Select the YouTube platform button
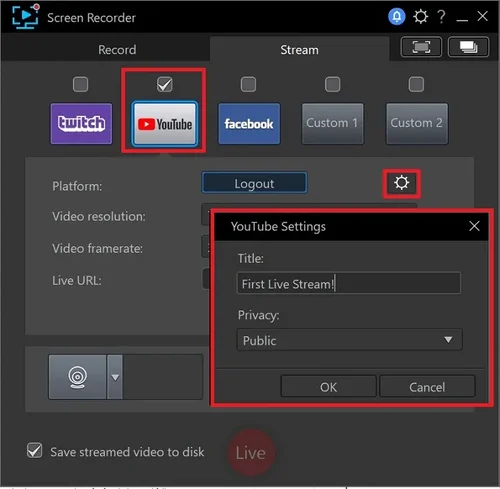The height and width of the screenshot is (489, 500). [x=165, y=124]
